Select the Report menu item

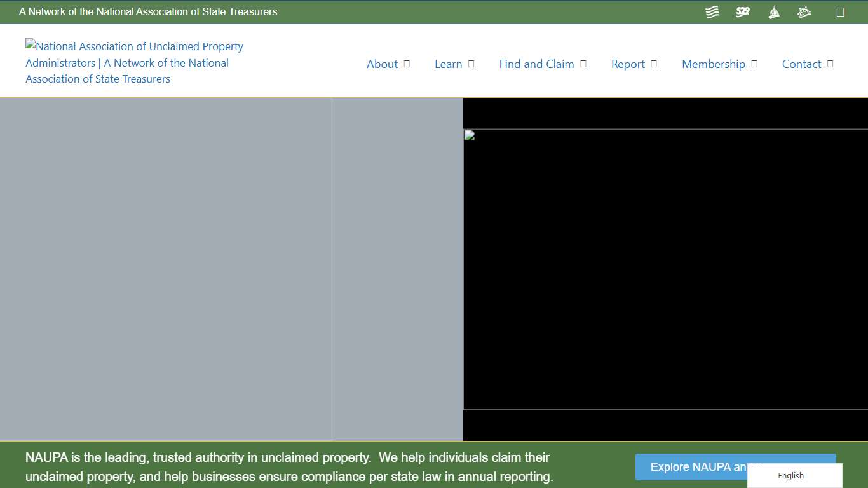(x=627, y=64)
